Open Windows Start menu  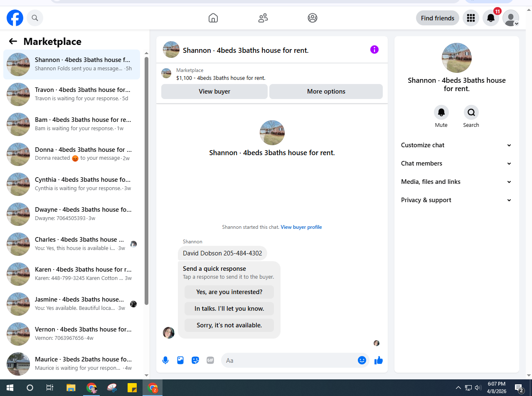coord(10,388)
